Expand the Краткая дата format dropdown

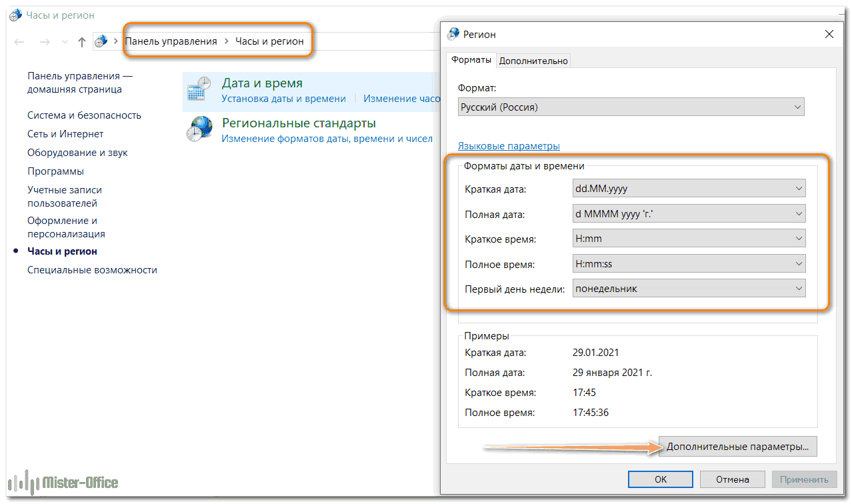[x=688, y=189]
